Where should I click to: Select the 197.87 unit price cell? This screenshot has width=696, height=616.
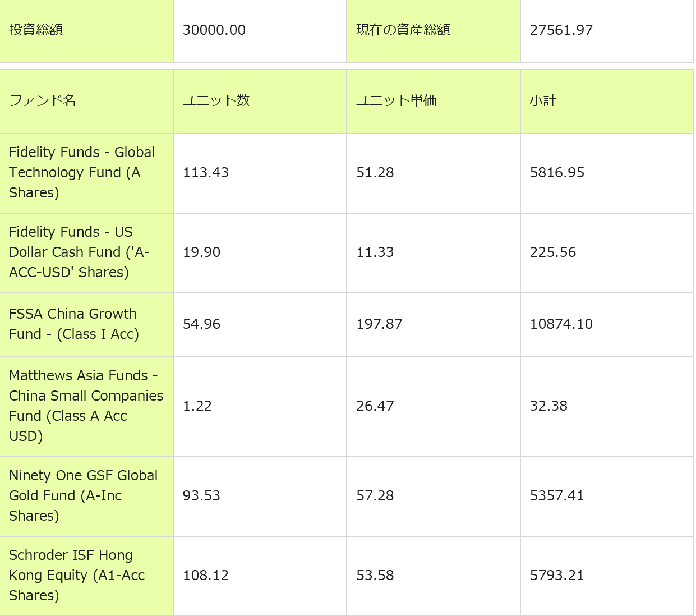(x=379, y=324)
